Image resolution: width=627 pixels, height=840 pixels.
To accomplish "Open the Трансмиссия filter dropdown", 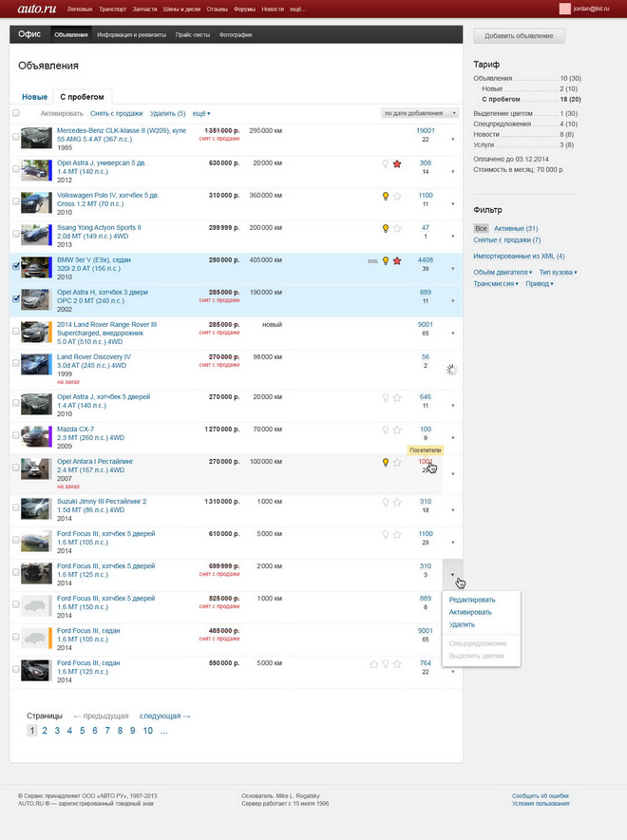I will click(496, 283).
